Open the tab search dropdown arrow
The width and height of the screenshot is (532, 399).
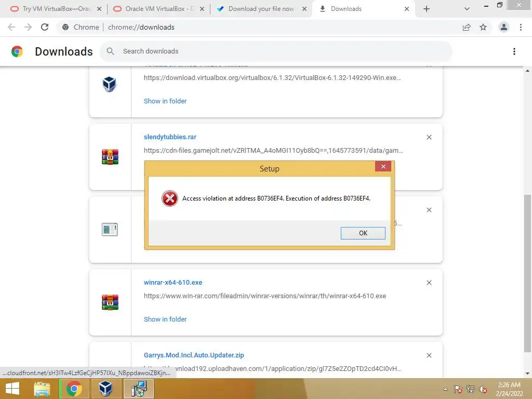[467, 9]
